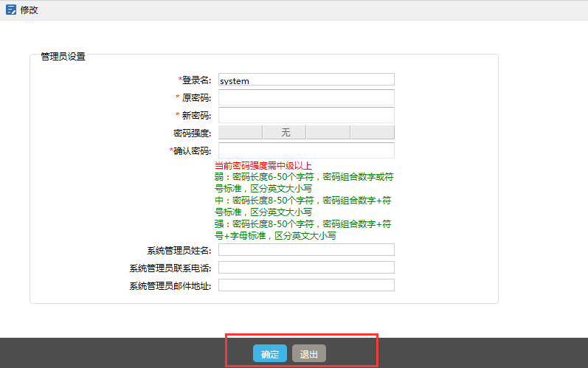Click the 登录名 field label
588x368 pixels.
point(195,80)
